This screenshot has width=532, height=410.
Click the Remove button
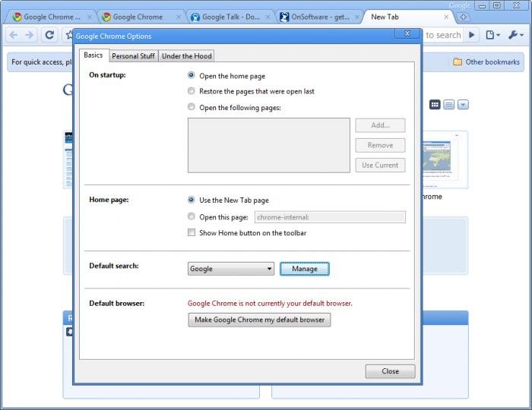click(380, 145)
